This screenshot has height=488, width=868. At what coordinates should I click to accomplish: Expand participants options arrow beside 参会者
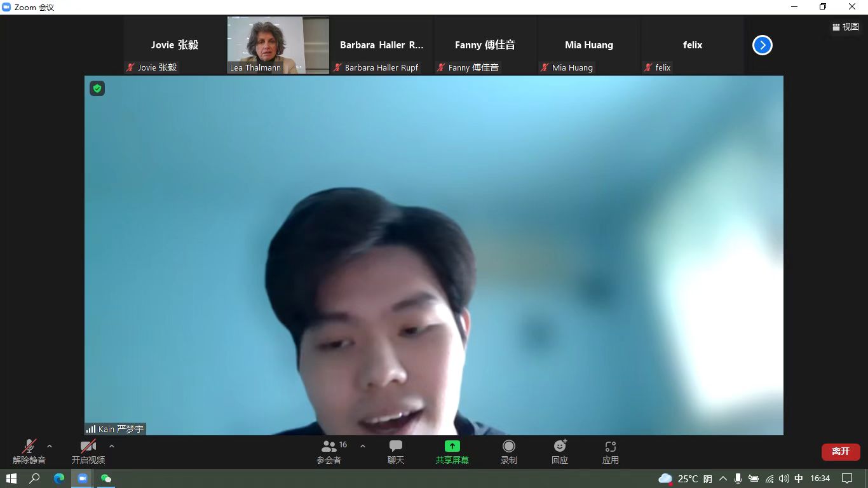[x=363, y=446]
